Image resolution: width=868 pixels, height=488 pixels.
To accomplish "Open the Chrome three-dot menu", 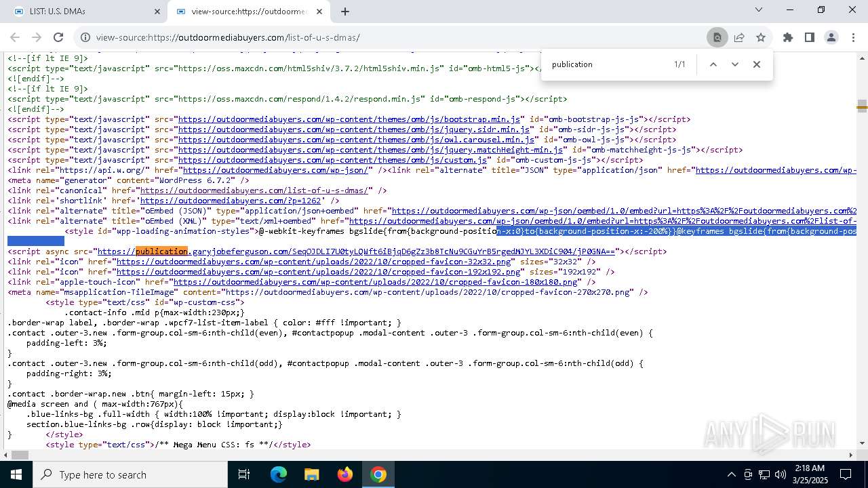I will tap(853, 37).
